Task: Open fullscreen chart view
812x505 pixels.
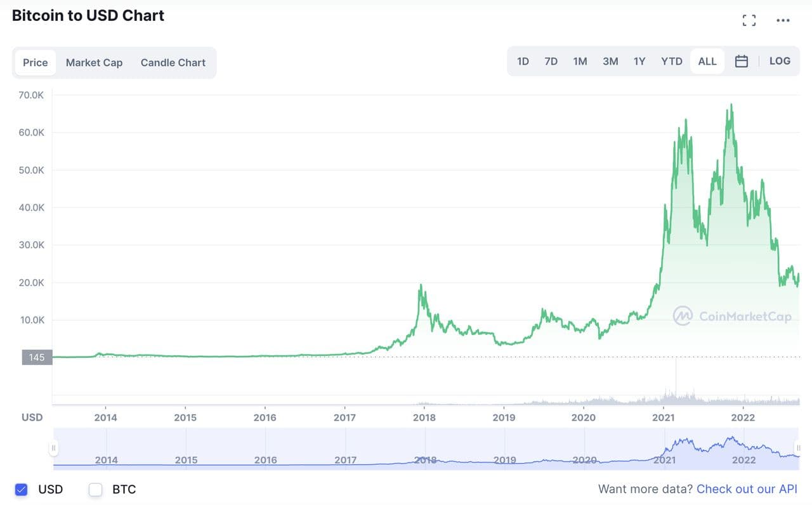Action: (749, 20)
